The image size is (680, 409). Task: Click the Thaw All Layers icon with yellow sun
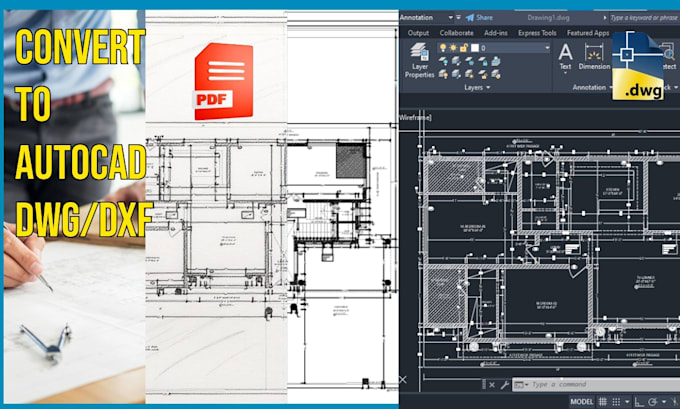pos(470,75)
